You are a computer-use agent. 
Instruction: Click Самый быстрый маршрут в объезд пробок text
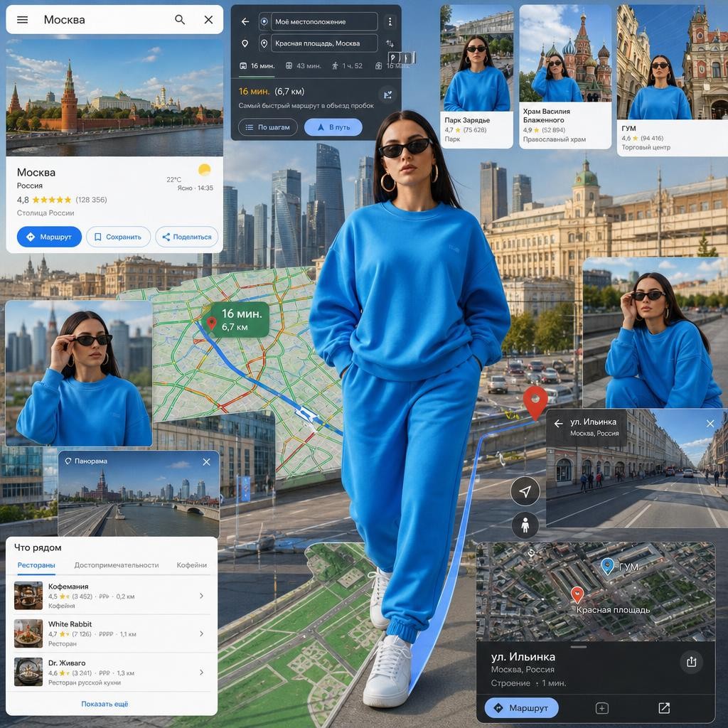[306, 105]
